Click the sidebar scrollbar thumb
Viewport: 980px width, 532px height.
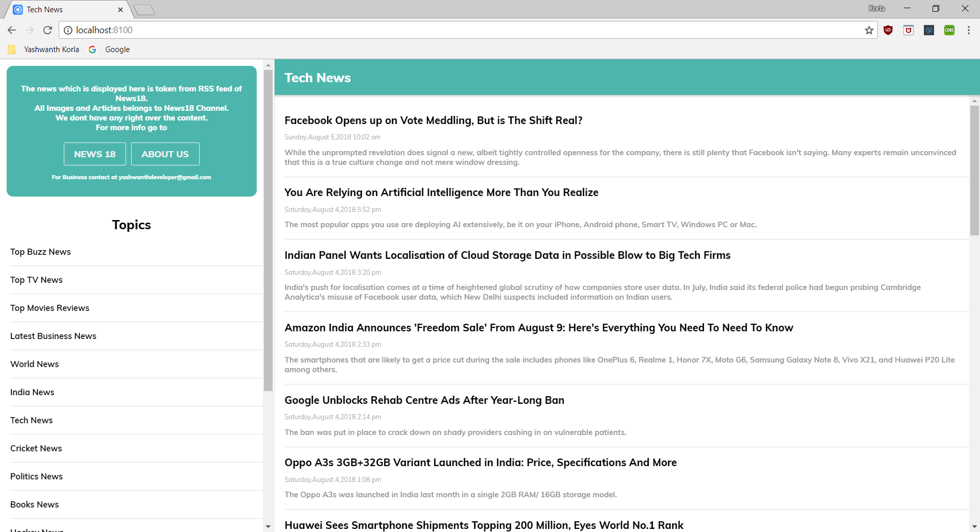tap(268, 230)
